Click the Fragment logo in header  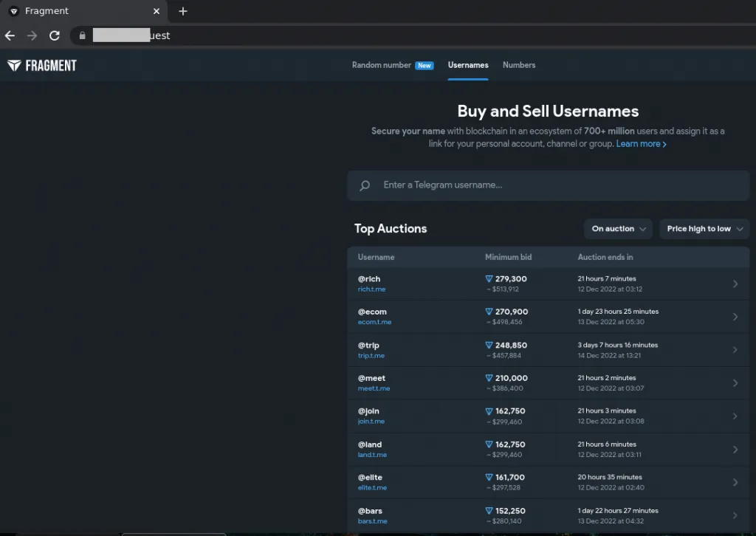pyautogui.click(x=42, y=66)
